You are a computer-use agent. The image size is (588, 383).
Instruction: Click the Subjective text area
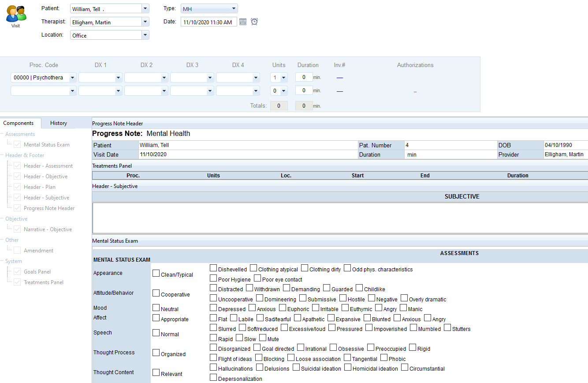click(340, 218)
